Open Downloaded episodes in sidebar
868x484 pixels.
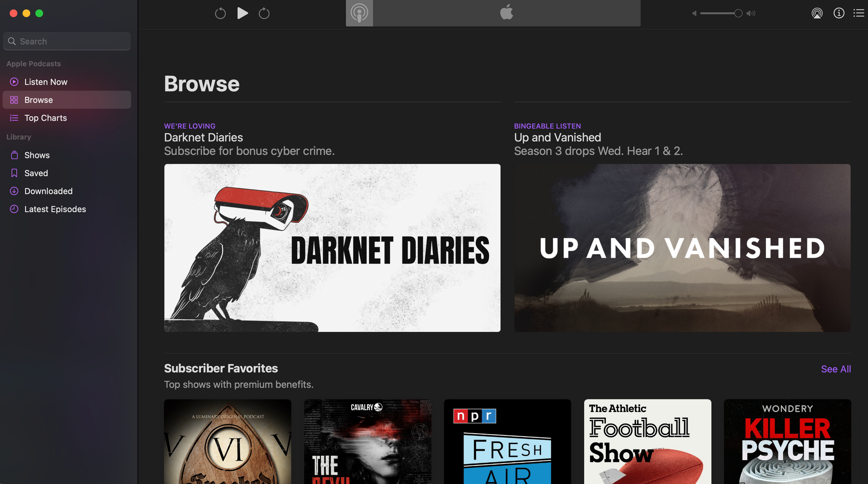click(48, 191)
